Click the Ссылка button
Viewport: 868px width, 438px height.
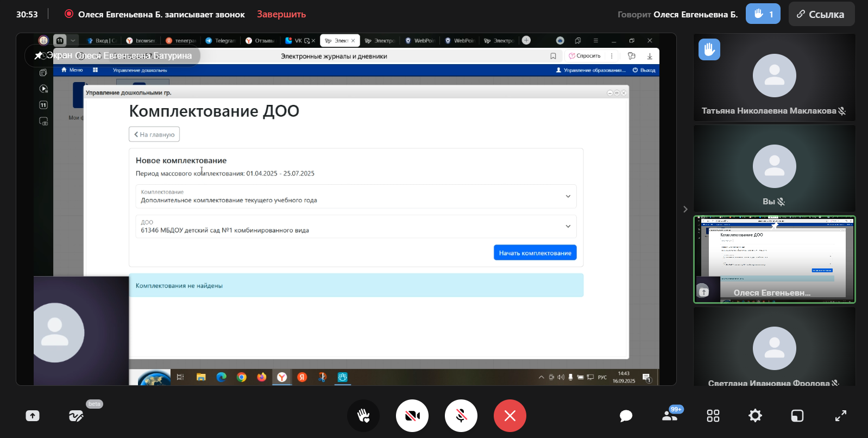point(821,14)
